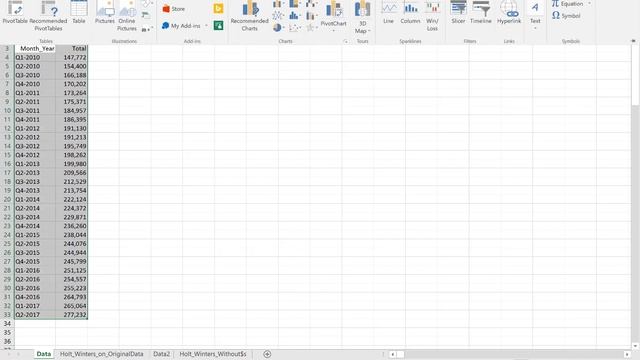Image resolution: width=640 pixels, height=360 pixels.
Task: Collapse the ribbon
Action: coord(633,41)
